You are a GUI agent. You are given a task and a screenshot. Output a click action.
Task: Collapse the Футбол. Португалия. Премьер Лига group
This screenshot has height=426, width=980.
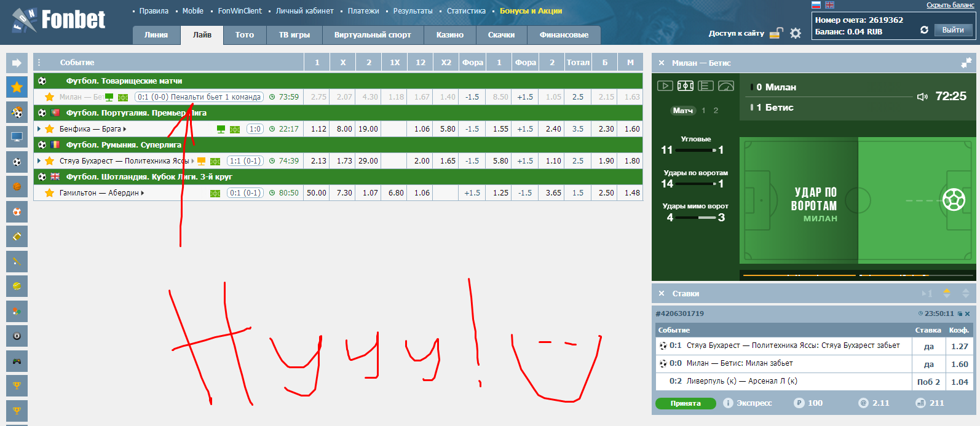click(x=338, y=113)
